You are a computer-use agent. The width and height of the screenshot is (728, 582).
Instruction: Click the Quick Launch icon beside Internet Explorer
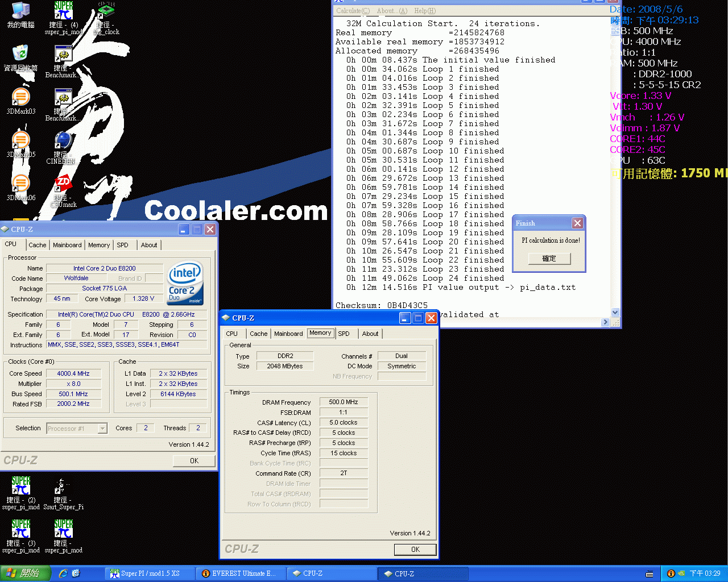pos(76,573)
